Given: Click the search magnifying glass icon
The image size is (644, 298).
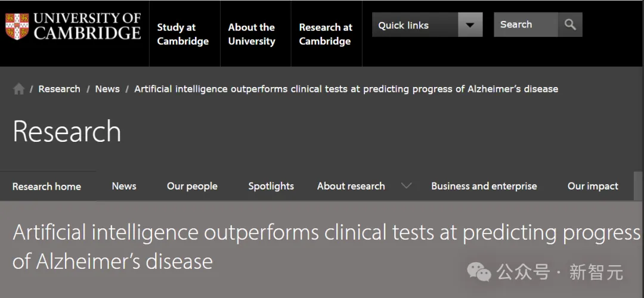Looking at the screenshot, I should tap(570, 24).
